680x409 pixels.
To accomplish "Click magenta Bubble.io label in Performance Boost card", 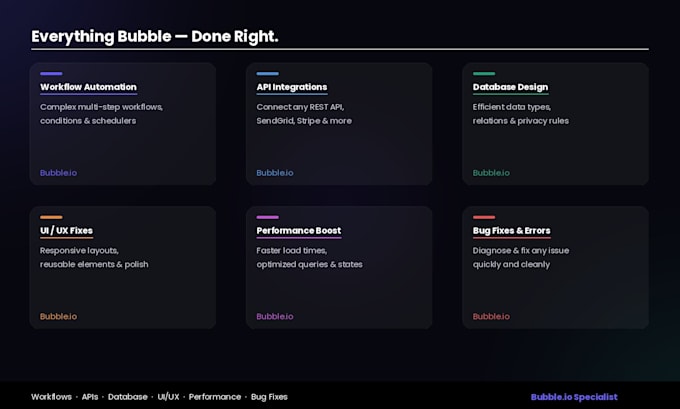I will tap(275, 316).
